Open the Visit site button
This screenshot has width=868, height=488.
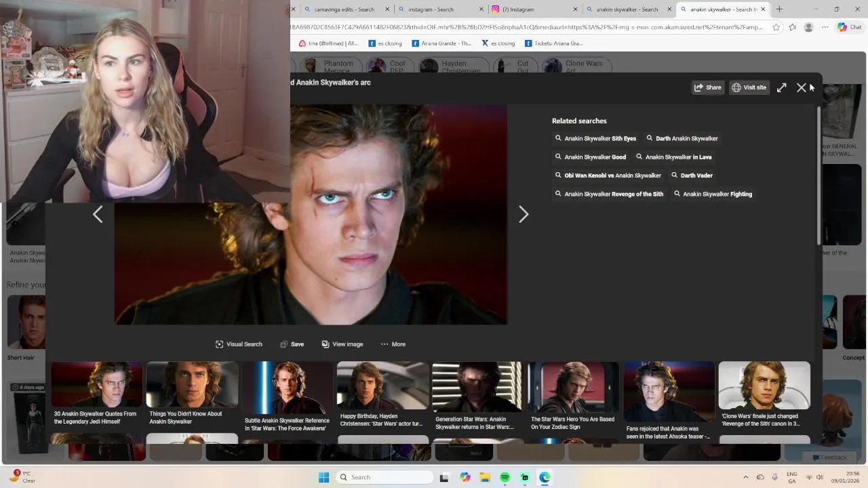pyautogui.click(x=749, y=87)
